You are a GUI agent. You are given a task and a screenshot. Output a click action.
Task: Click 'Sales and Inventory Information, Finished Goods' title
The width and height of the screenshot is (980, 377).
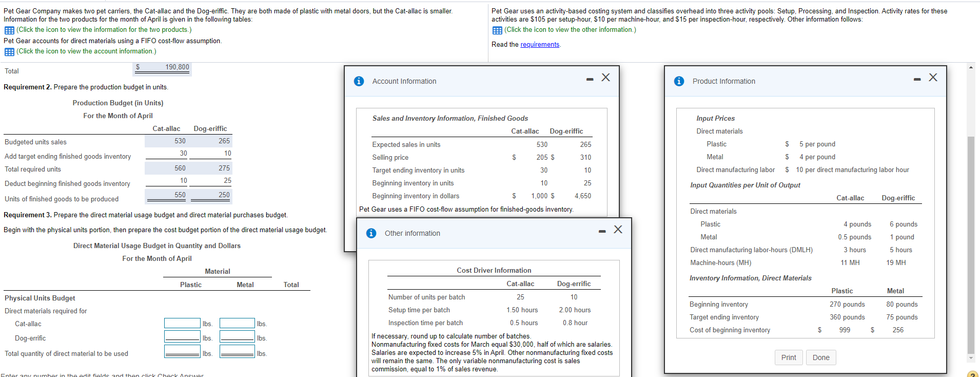450,119
